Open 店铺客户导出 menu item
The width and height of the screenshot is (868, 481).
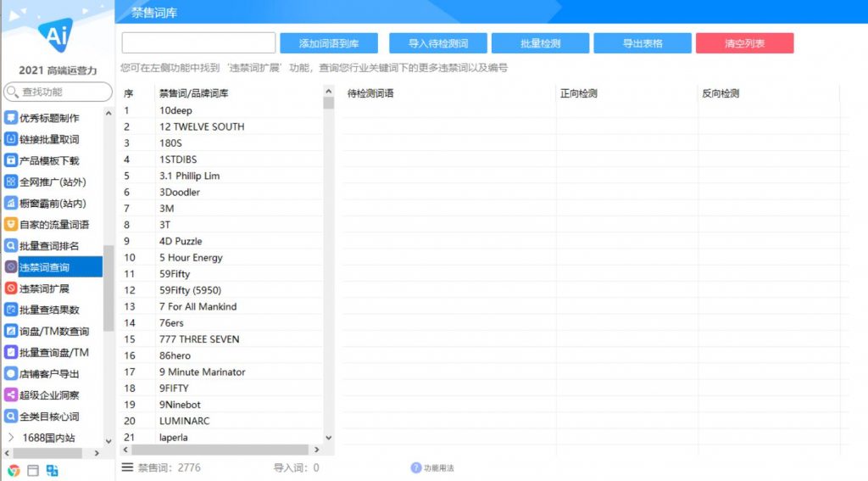pyautogui.click(x=49, y=373)
